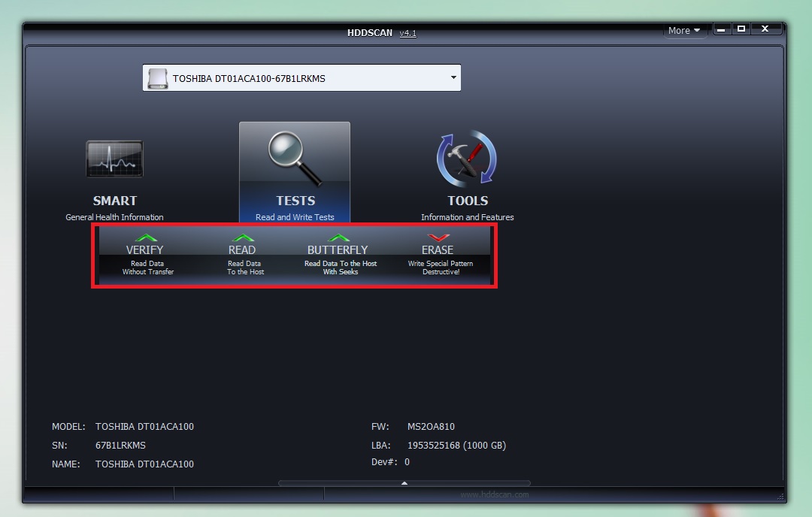Minimize the HDDScan window
This screenshot has width=812, height=517.
721,29
